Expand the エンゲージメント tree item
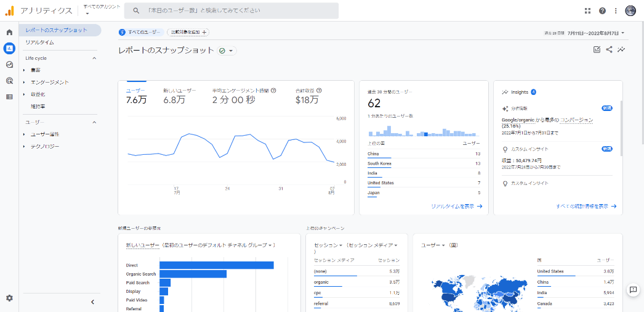 pyautogui.click(x=24, y=83)
